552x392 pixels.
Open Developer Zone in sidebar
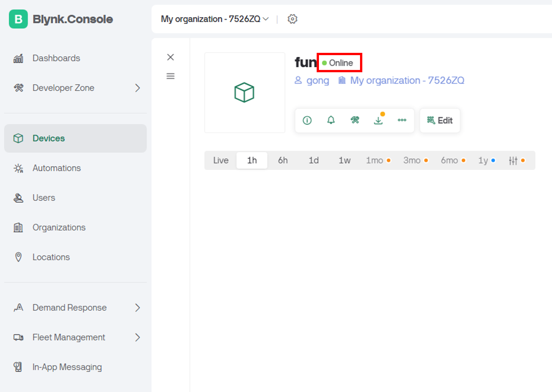point(76,88)
